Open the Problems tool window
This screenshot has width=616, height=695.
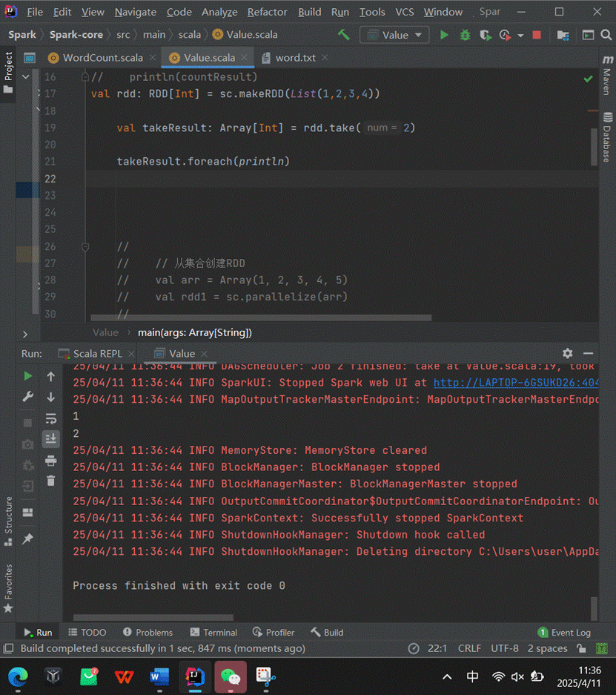coord(148,633)
